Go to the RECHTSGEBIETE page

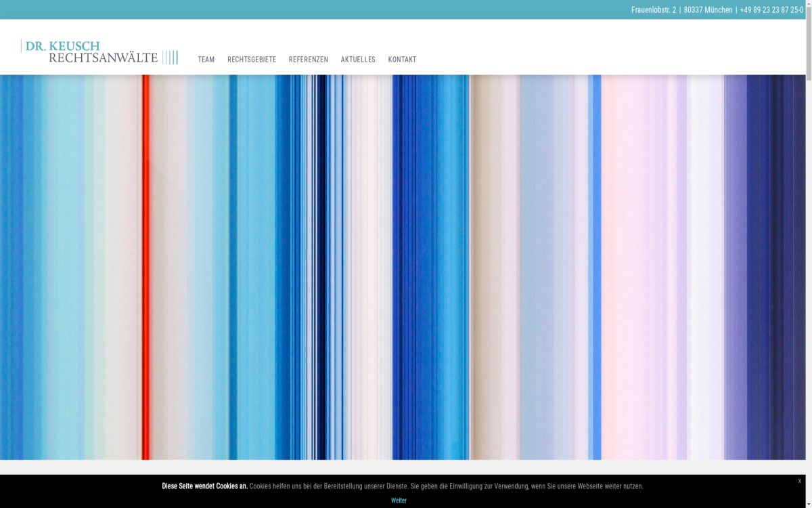252,60
